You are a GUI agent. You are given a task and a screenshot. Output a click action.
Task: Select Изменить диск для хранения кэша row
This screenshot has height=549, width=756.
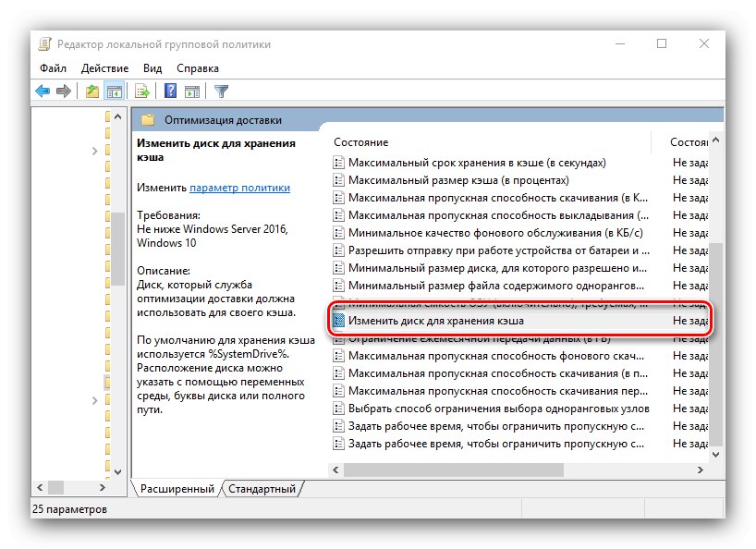(x=519, y=321)
